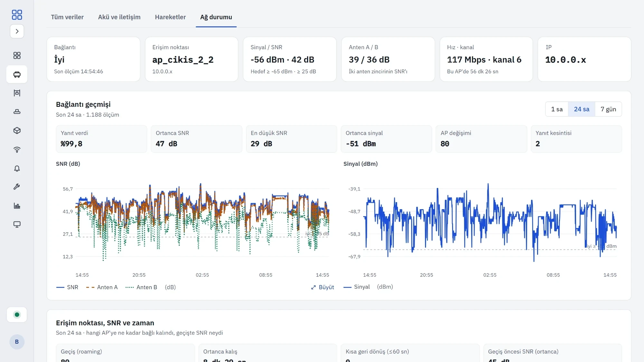Open the user avatar B
Image resolution: width=644 pixels, height=362 pixels.
click(17, 341)
